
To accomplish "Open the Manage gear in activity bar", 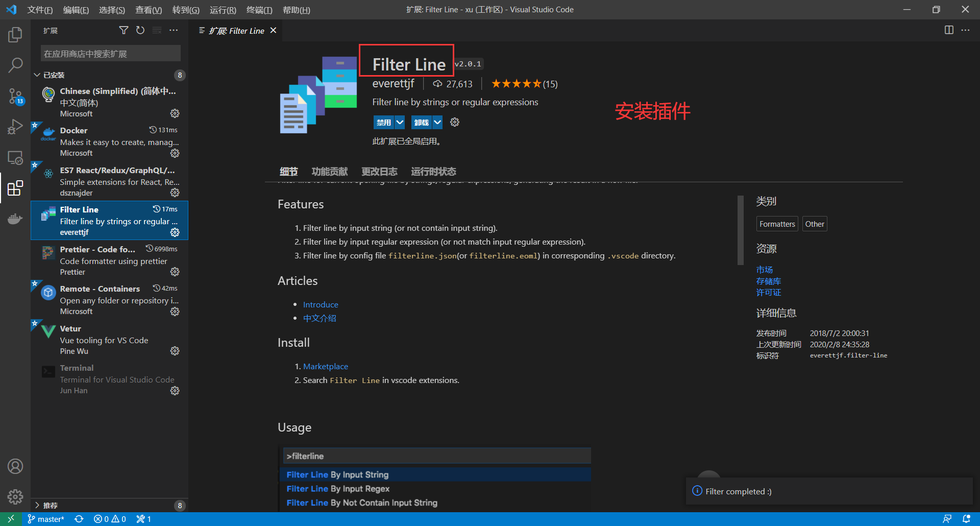I will (15, 496).
